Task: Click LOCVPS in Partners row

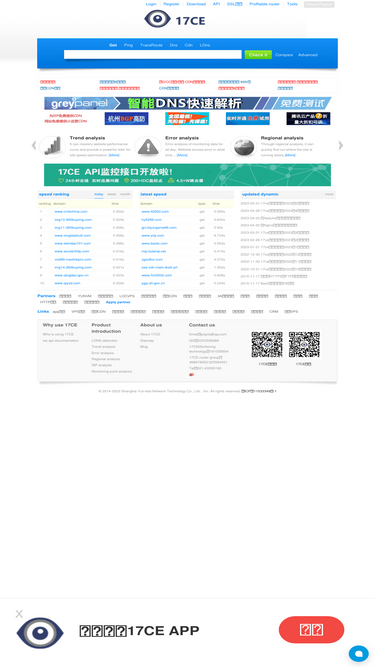Action: coord(127,296)
